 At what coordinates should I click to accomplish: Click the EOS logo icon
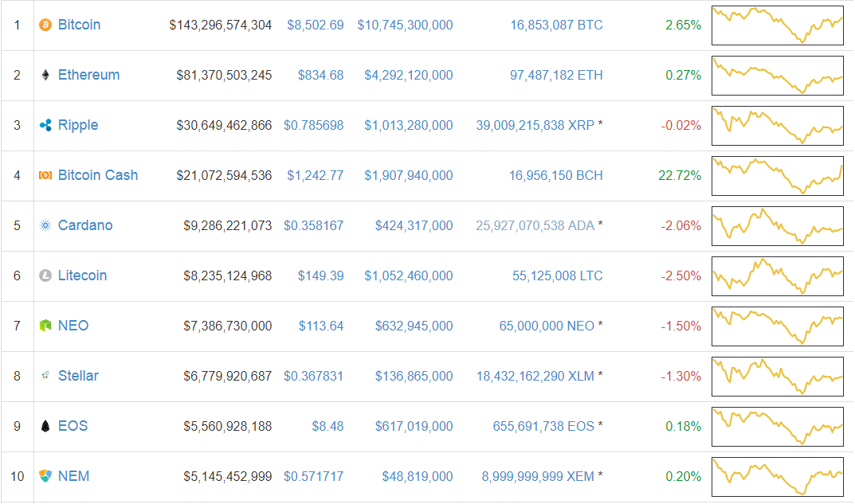click(45, 425)
